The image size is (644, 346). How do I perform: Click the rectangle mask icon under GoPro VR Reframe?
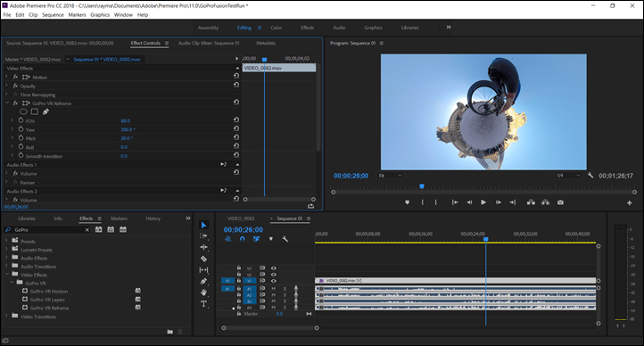(35, 111)
